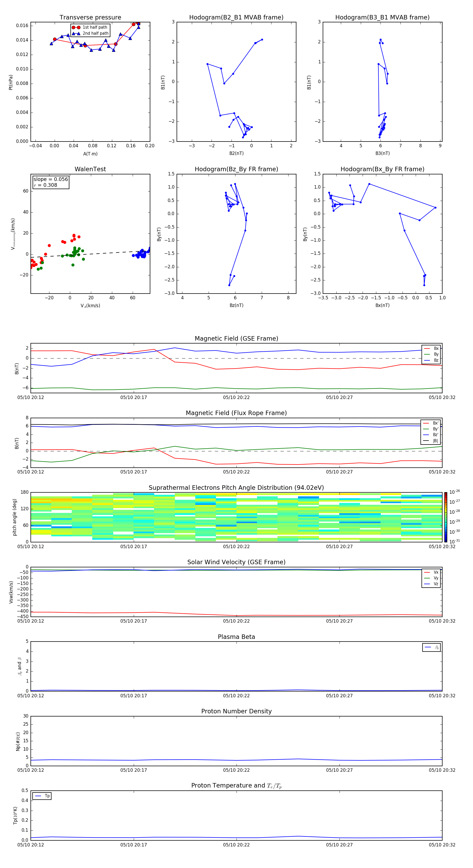Select the β_p legend entry in Plasma Beta
Screen dimensions: 473x868
pos(431,647)
